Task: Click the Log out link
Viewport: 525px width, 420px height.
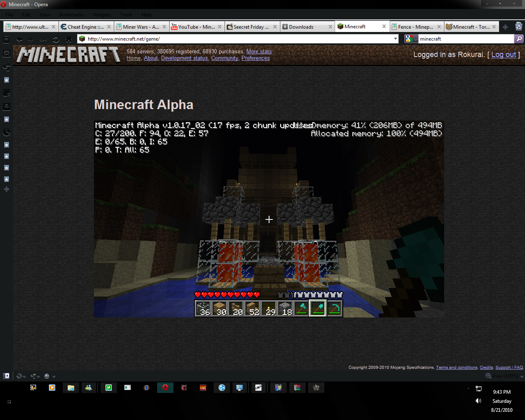Action: pos(503,55)
